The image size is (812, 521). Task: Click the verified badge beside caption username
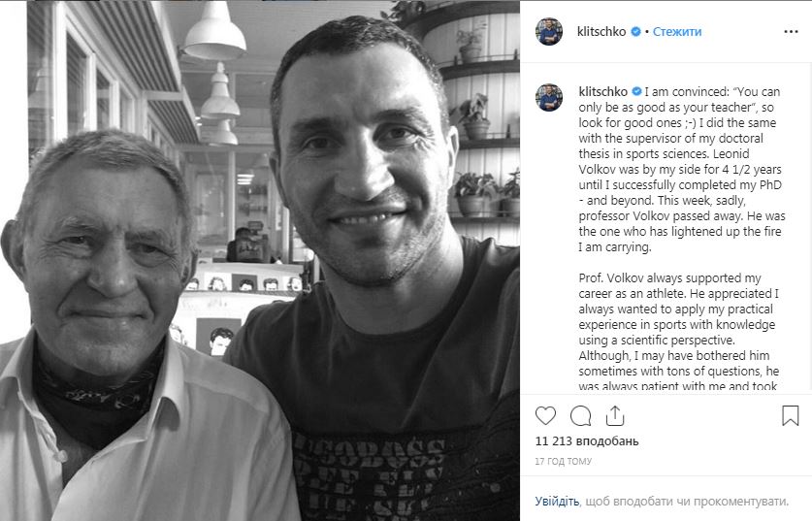pyautogui.click(x=636, y=91)
